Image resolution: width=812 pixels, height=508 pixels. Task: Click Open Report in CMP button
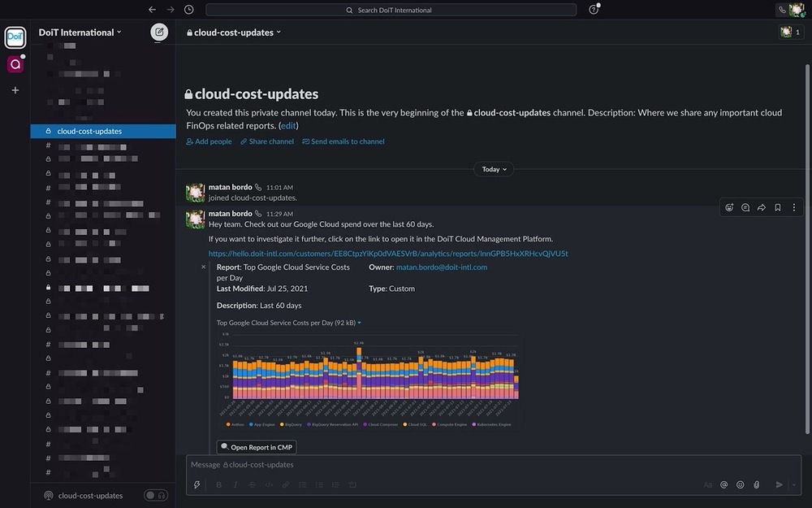[x=257, y=447]
